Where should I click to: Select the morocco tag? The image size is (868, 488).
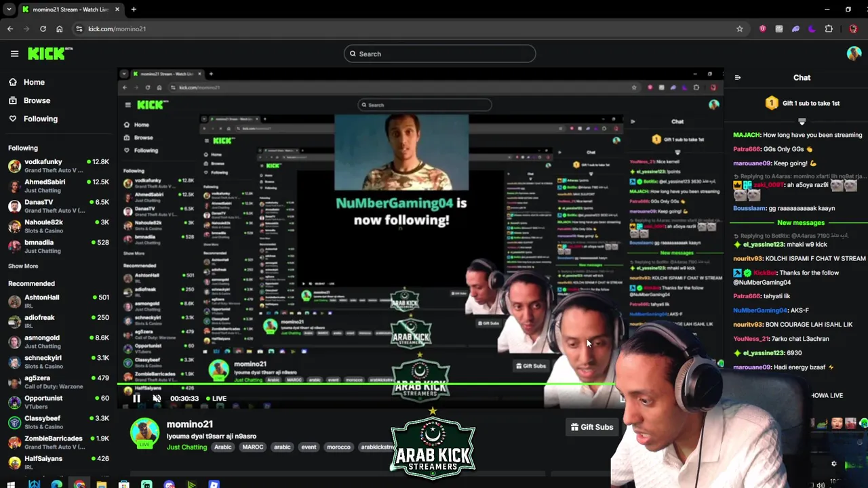click(x=338, y=447)
